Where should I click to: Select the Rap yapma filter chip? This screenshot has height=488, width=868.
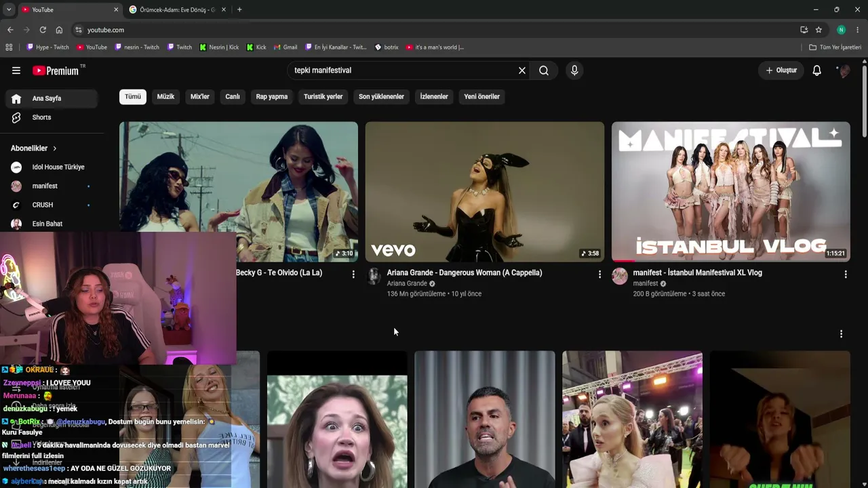pyautogui.click(x=272, y=96)
